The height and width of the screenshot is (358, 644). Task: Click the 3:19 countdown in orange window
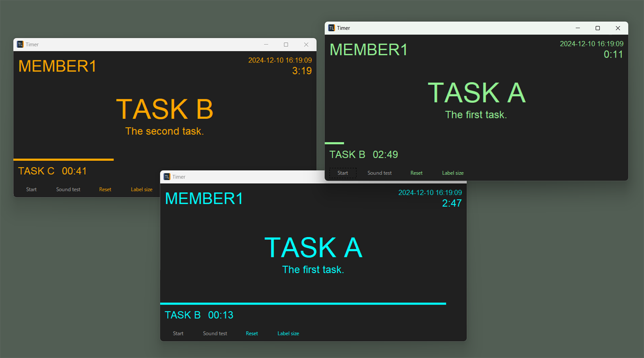(302, 71)
